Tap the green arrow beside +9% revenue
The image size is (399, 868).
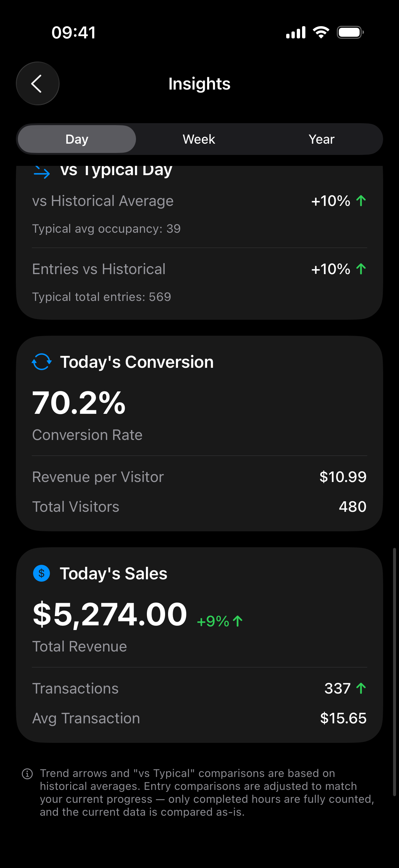click(x=238, y=621)
